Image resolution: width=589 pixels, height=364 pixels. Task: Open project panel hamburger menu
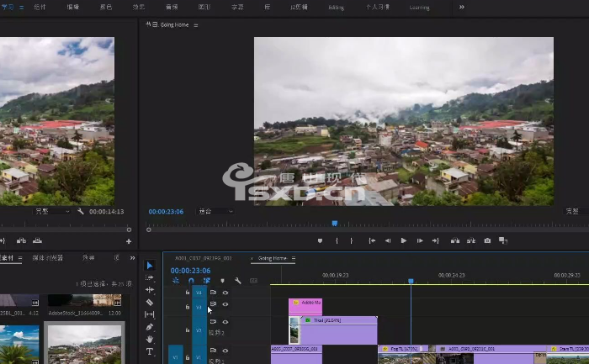20,258
